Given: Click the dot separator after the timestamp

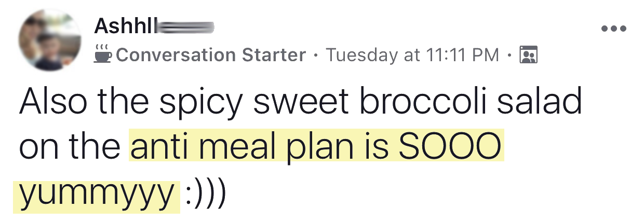Looking at the screenshot, I should point(510,54).
